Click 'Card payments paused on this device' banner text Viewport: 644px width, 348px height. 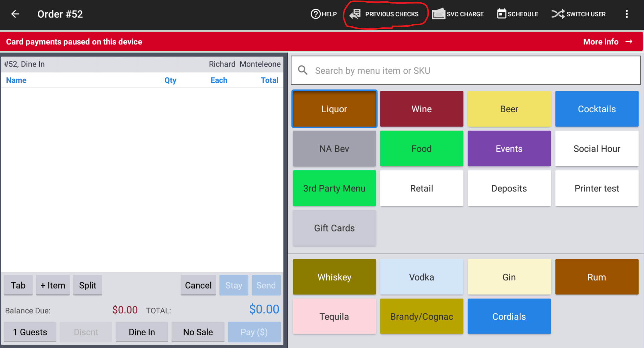[x=74, y=42]
